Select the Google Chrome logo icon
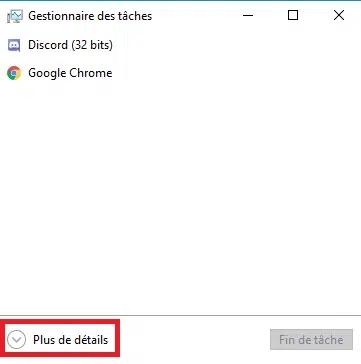 [x=14, y=73]
